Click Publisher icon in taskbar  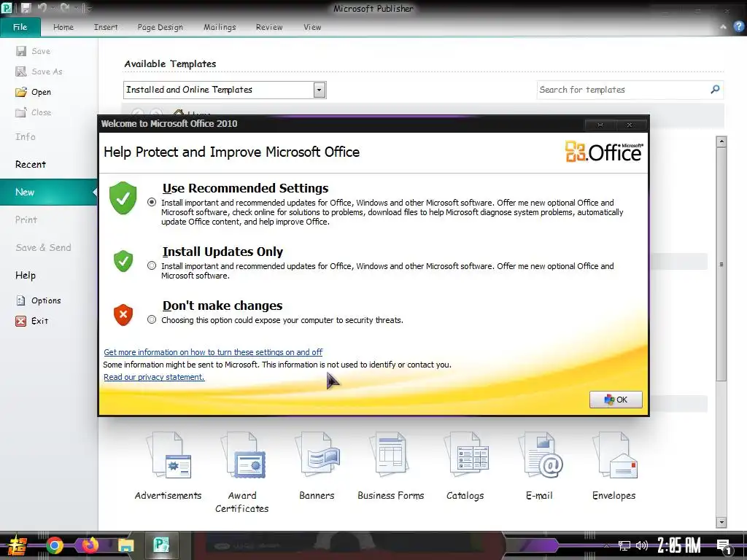point(161,544)
